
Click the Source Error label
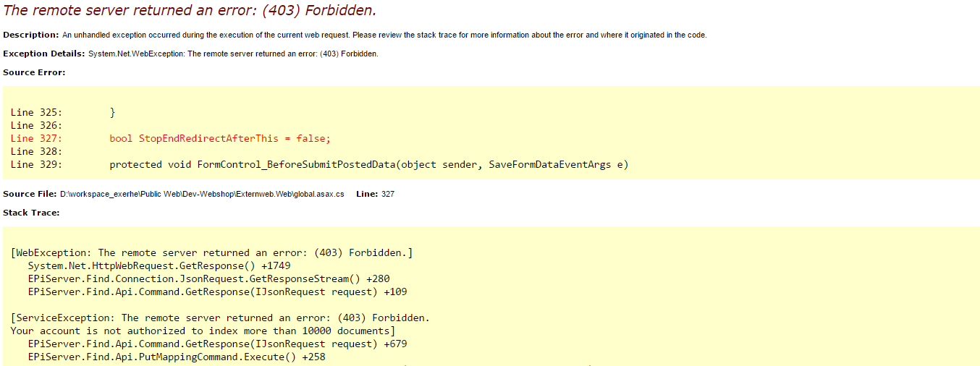pyautogui.click(x=34, y=72)
